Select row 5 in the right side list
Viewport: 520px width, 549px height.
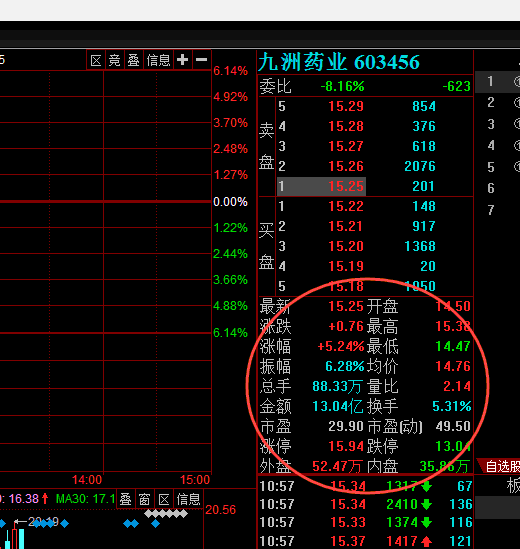pos(497,167)
